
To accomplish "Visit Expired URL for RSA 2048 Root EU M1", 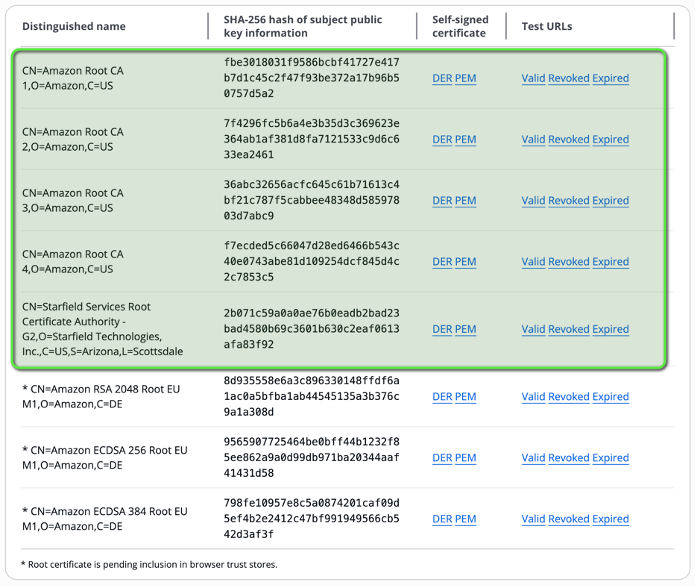I will point(613,397).
